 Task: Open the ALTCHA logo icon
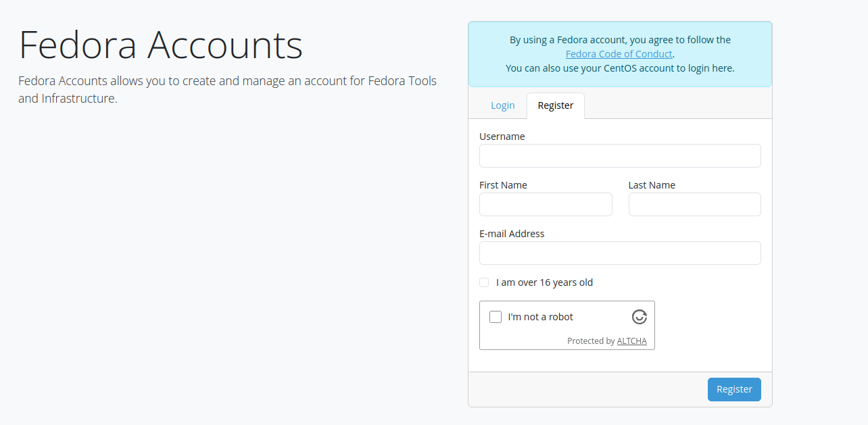click(x=640, y=316)
